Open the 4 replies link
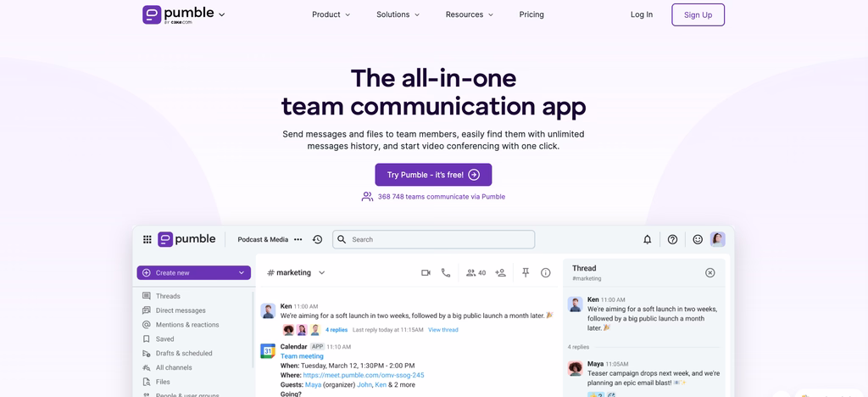This screenshot has width=868, height=397. (337, 330)
